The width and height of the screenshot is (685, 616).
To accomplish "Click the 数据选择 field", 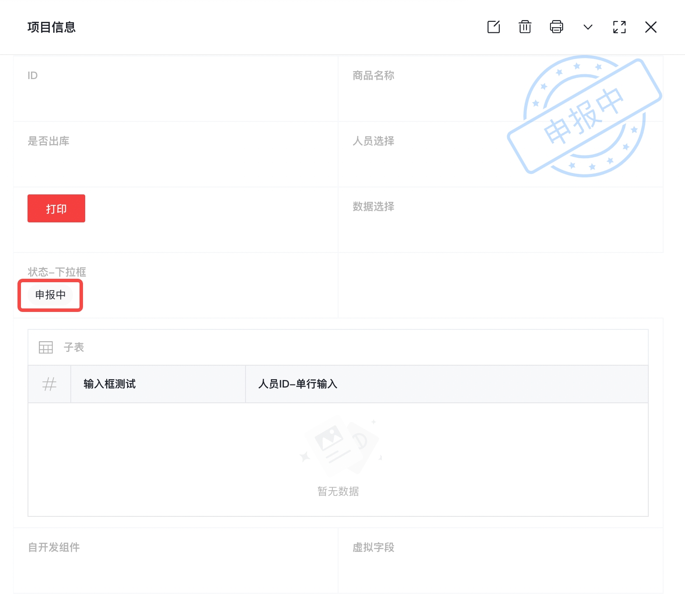I will click(x=373, y=207).
